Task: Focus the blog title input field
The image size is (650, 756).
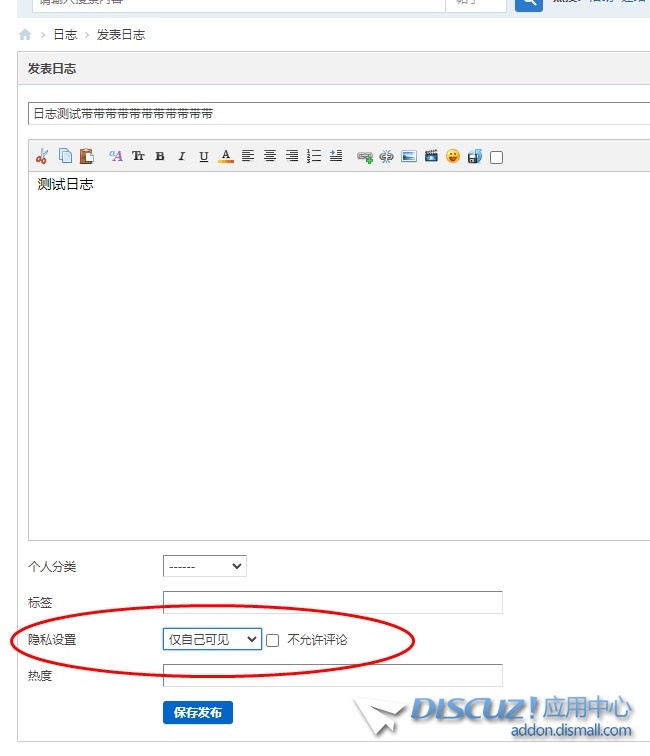Action: coord(339,114)
